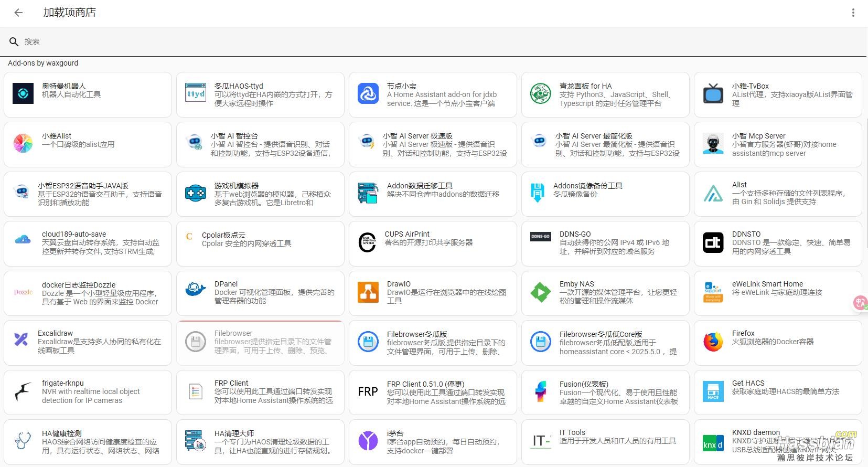Select the Get HACS store icon
Viewport: 868px width, 467px height.
(713, 392)
